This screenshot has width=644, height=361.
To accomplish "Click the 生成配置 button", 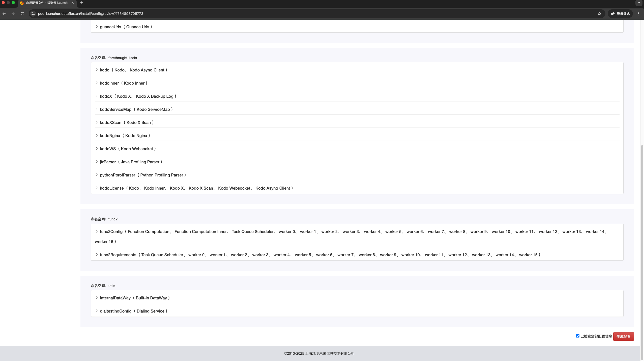I will pyautogui.click(x=623, y=336).
